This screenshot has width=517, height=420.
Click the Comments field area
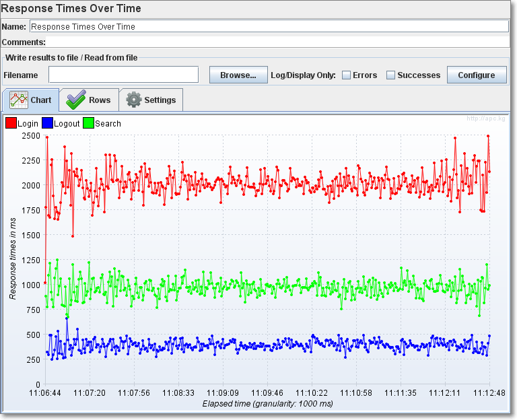pos(279,42)
